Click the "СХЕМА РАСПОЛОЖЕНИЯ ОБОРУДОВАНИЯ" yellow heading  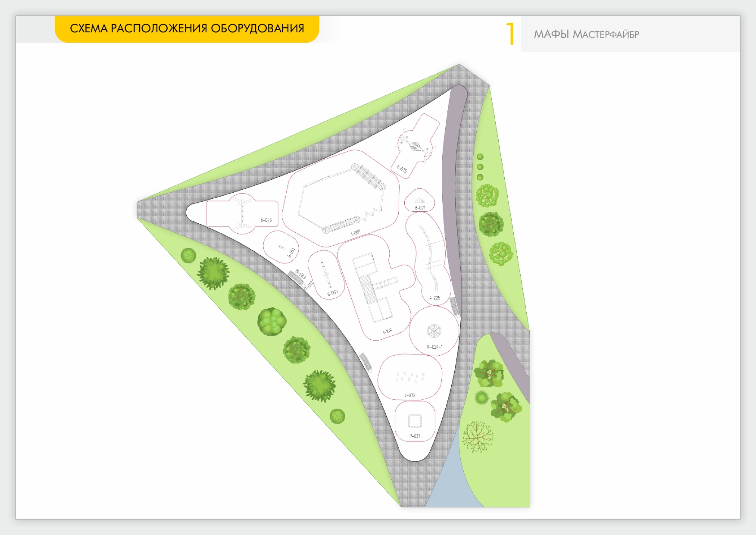coord(187,28)
